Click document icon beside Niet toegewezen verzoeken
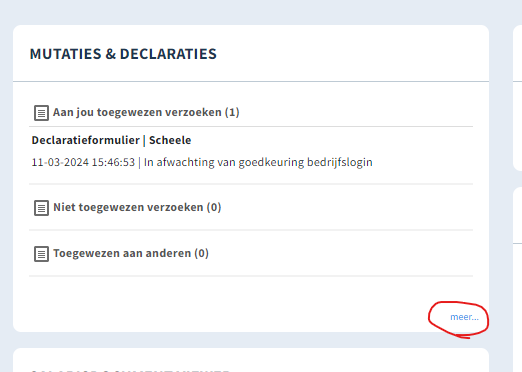Image resolution: width=522 pixels, height=372 pixels. (41, 208)
